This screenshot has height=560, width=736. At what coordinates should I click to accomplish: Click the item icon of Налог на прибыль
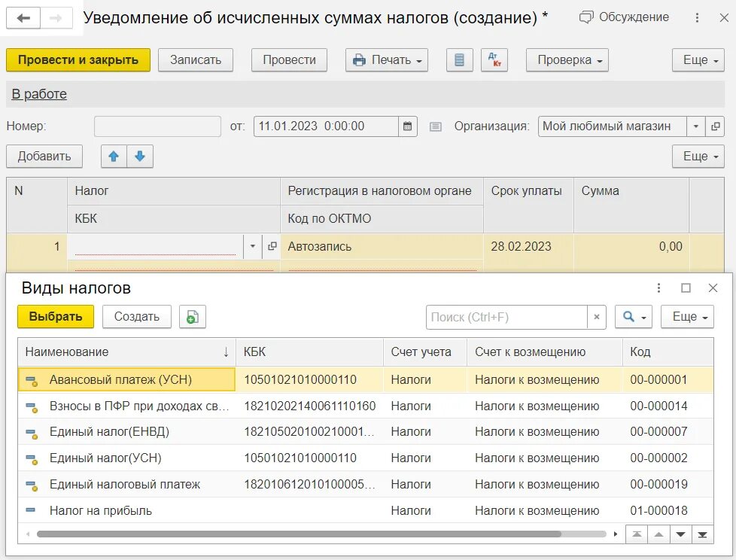click(x=31, y=510)
